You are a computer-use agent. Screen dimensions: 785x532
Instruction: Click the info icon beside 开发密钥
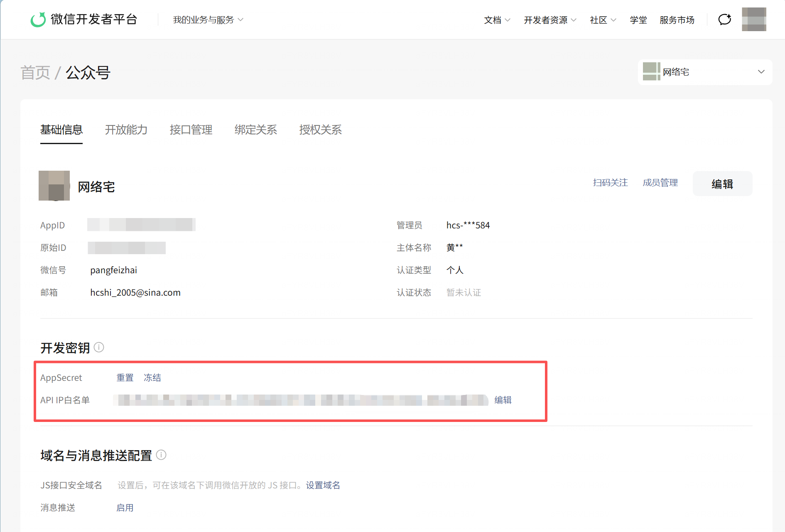tap(99, 347)
